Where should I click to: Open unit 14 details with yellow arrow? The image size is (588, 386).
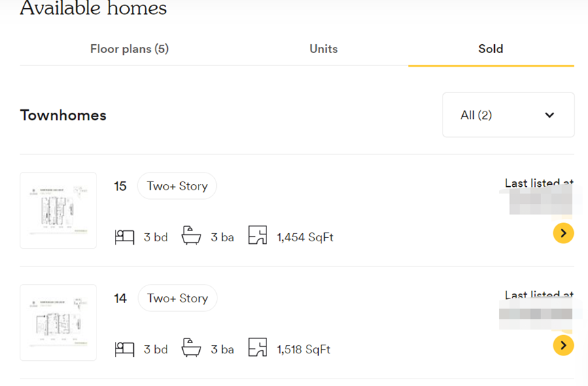563,345
